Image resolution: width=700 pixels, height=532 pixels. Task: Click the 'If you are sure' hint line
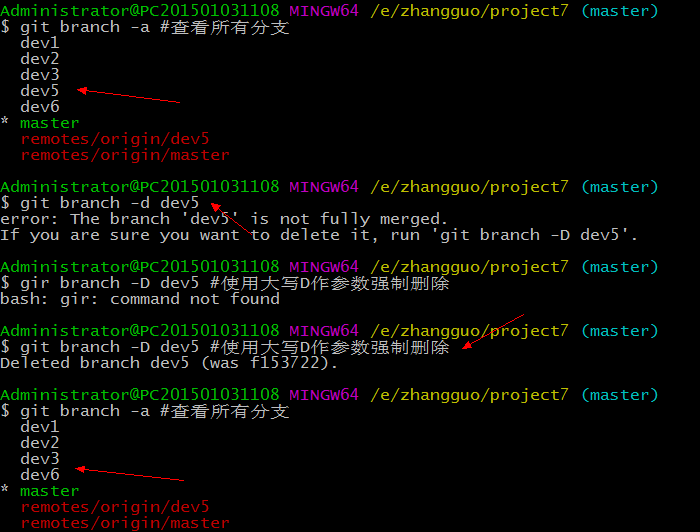(318, 235)
